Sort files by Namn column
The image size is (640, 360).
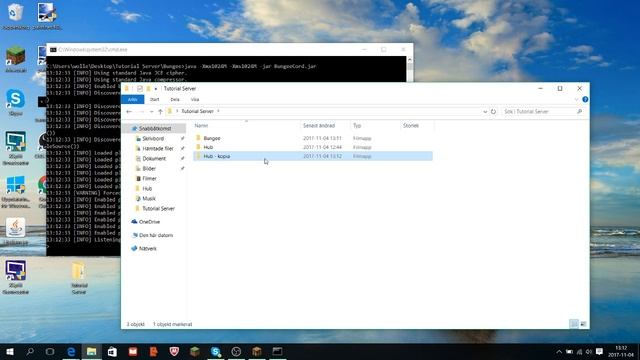pos(246,126)
